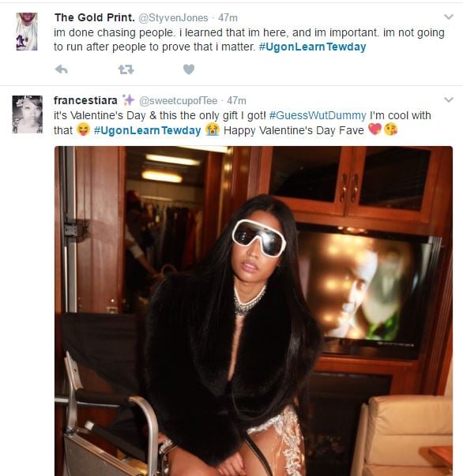The height and width of the screenshot is (476, 463).
Task: Expand options chevron on francestiara tweet
Action: (x=449, y=99)
